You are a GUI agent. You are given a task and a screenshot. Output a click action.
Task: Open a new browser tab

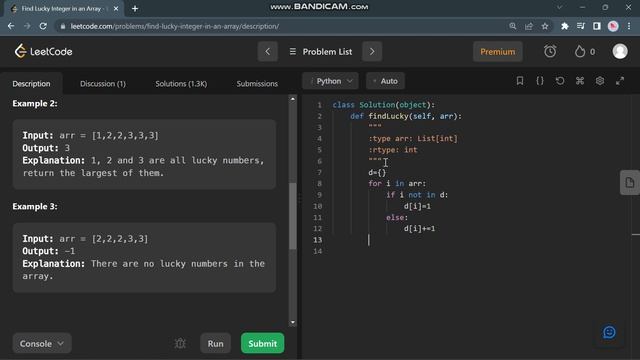tap(135, 9)
